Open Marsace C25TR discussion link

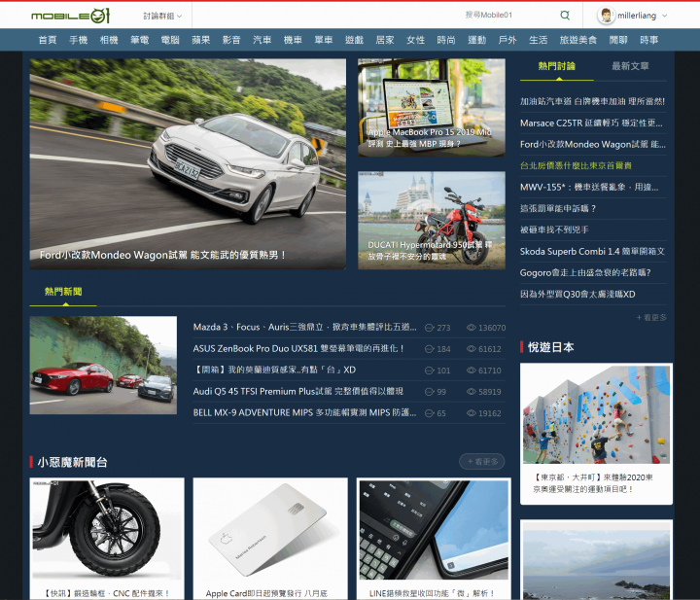coord(591,124)
